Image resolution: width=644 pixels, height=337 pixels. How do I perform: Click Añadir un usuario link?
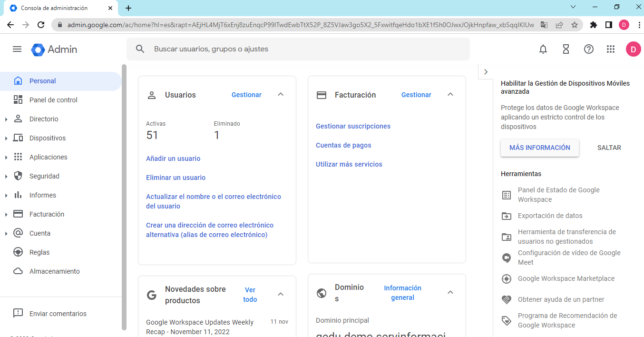pyautogui.click(x=173, y=159)
